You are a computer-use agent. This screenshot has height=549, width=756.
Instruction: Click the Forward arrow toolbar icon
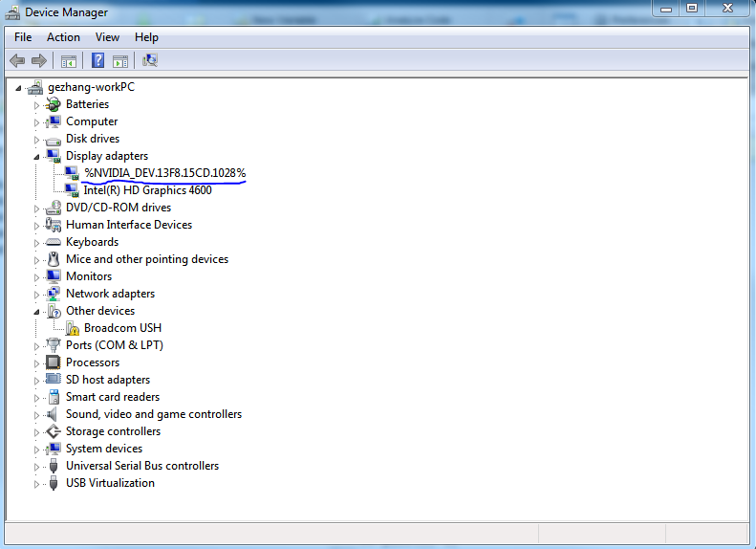(x=38, y=61)
